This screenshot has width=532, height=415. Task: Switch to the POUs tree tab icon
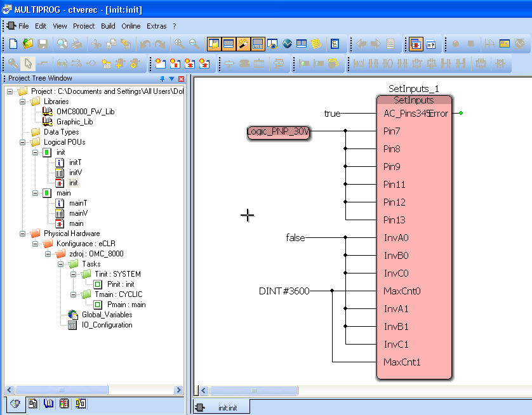pos(32,404)
